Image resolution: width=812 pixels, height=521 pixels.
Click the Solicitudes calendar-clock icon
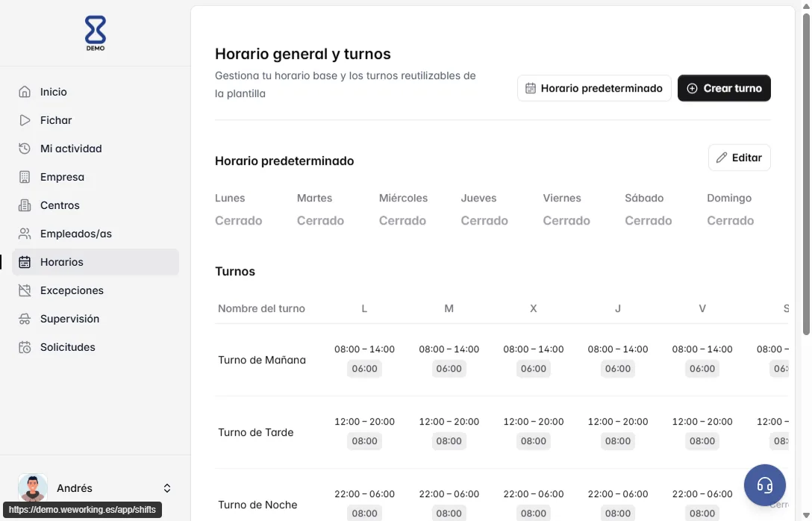pos(25,348)
